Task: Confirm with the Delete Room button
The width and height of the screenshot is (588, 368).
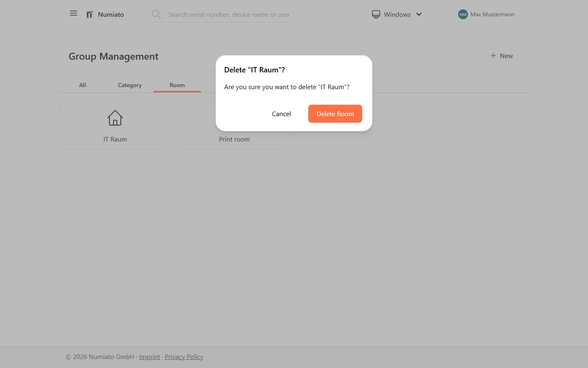Action: pos(335,114)
